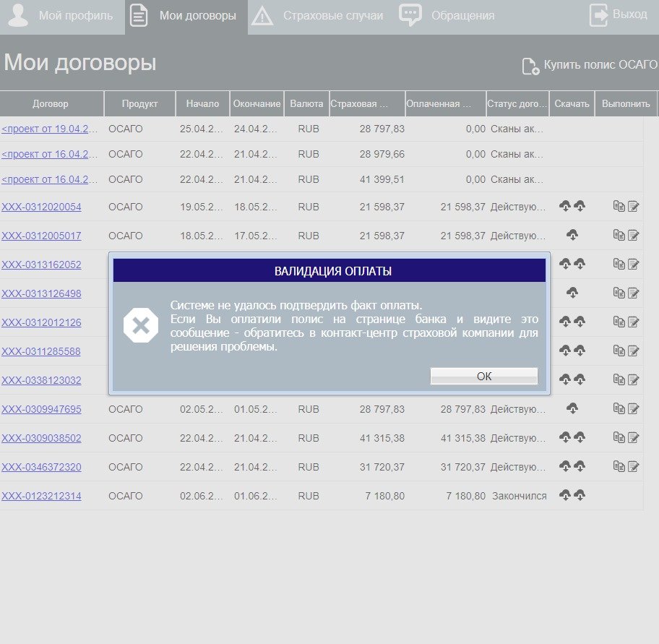
Task: Click the first download icon for expired XXX-0123212314
Action: [x=565, y=495]
